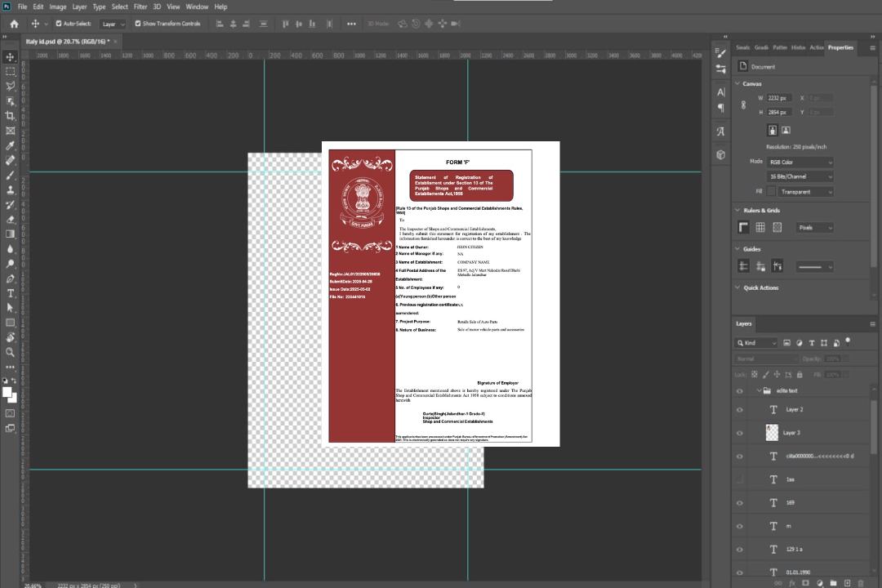882x588 pixels.
Task: Activate the Horizontal Type tool
Action: click(x=10, y=293)
